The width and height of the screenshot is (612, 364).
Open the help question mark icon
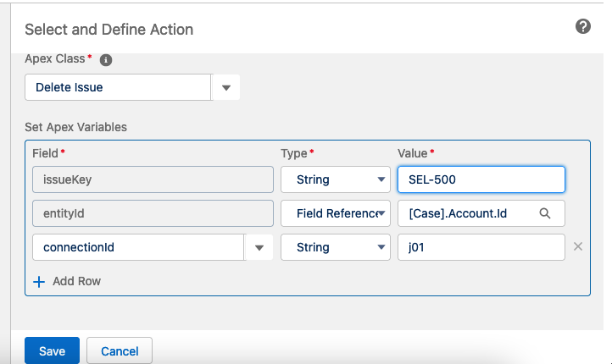tap(582, 27)
